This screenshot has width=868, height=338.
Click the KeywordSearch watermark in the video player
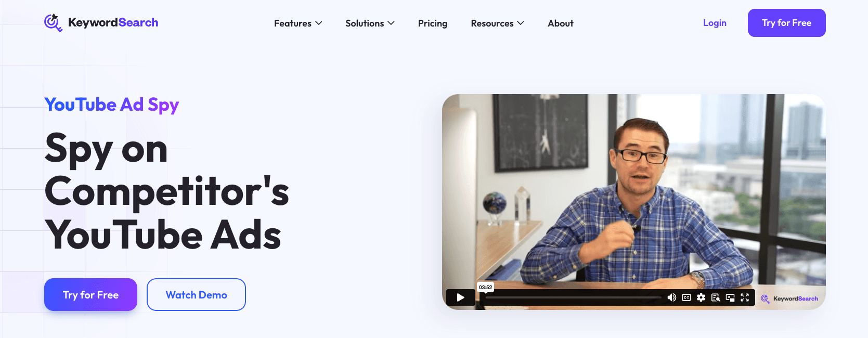tap(789, 298)
